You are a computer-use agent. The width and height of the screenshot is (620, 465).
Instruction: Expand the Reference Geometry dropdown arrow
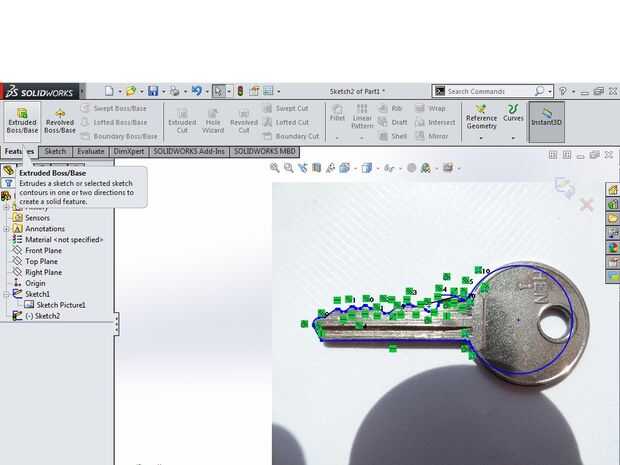(x=481, y=138)
